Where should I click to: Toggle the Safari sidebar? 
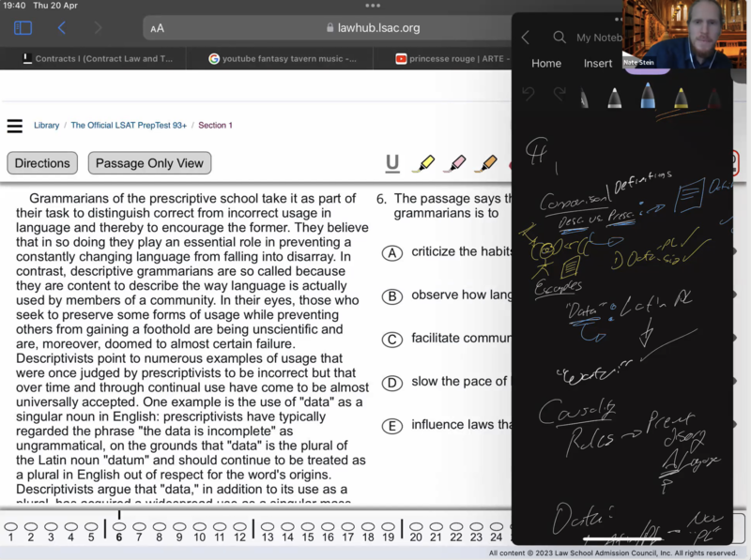(x=23, y=28)
